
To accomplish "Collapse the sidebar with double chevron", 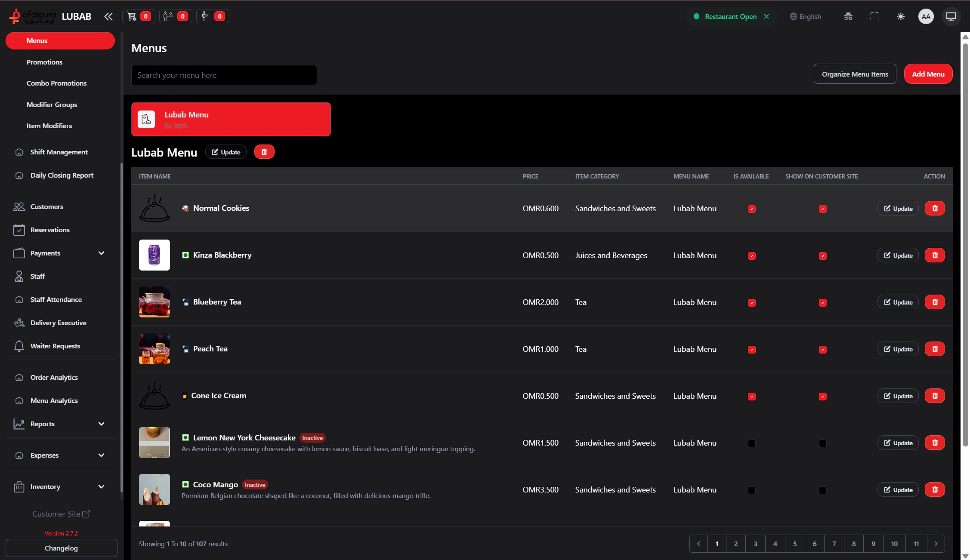I will tap(108, 16).
